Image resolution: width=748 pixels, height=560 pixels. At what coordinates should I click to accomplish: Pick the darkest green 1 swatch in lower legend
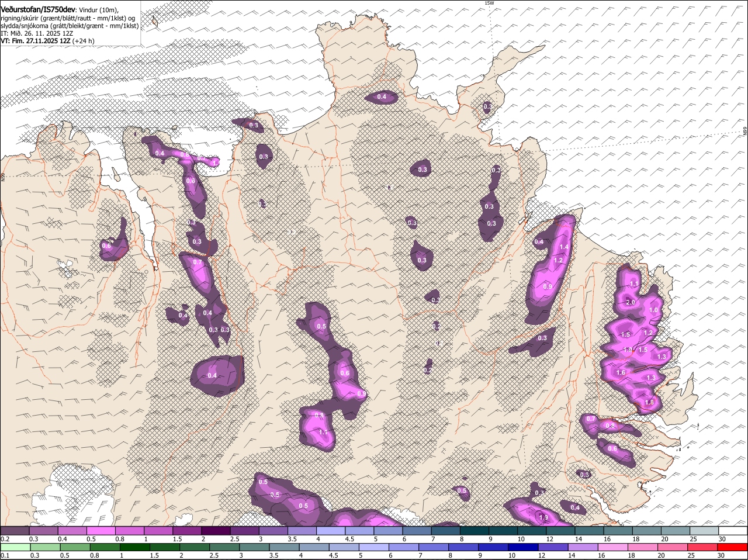[135, 547]
